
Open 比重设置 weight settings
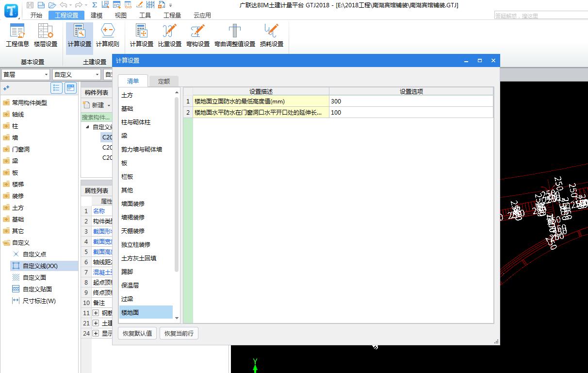170,35
